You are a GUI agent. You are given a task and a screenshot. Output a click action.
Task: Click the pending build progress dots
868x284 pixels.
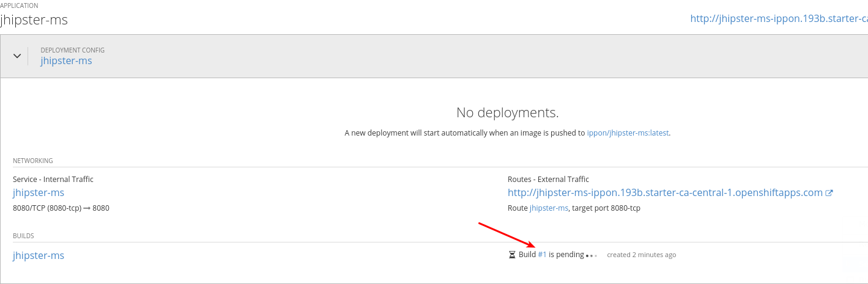pyautogui.click(x=591, y=255)
